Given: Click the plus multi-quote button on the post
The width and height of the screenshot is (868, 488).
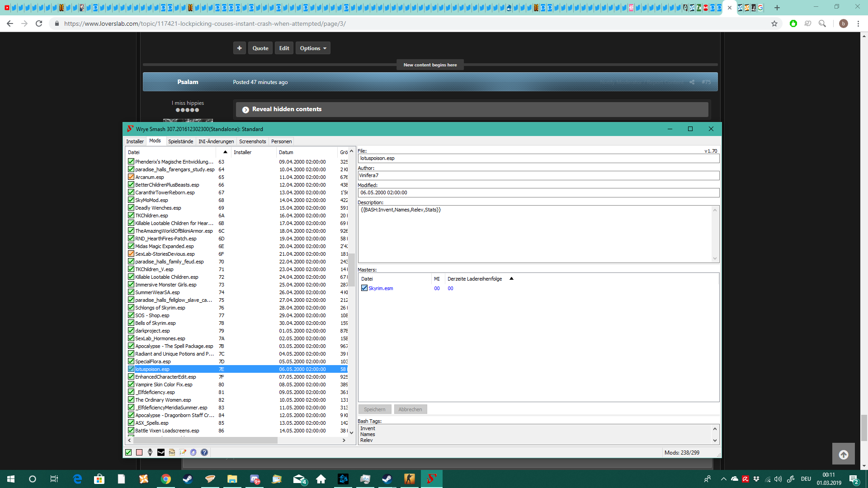Looking at the screenshot, I should coord(240,48).
